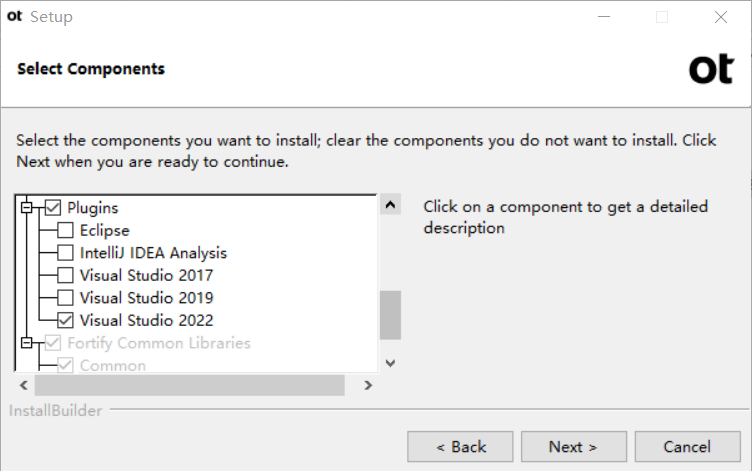Enable the Eclipse plugin checkbox
The image size is (752, 471).
click(x=65, y=230)
